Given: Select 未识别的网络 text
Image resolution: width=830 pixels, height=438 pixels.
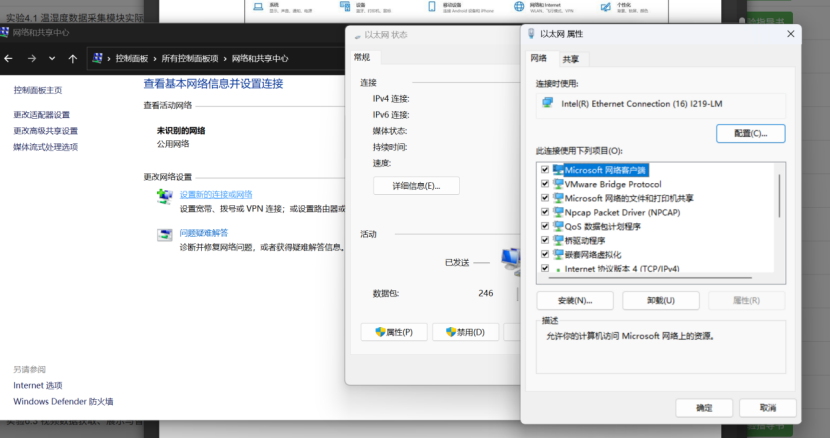Looking at the screenshot, I should (181, 130).
